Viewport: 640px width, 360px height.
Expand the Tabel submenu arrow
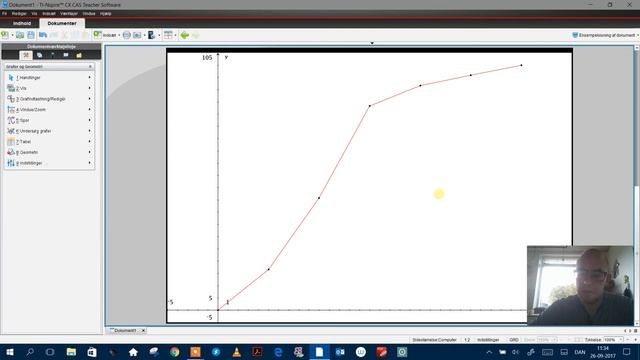coord(90,141)
